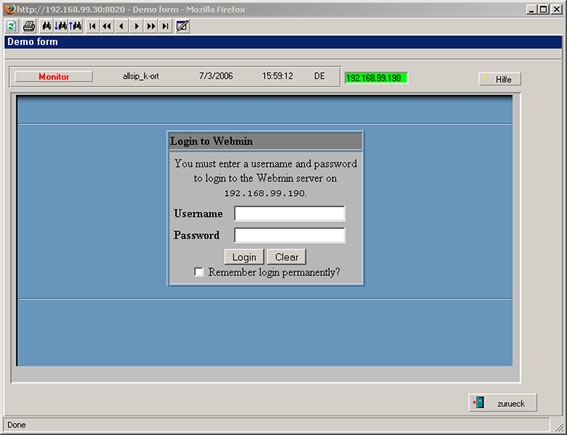This screenshot has height=435, width=567.
Task: Click the exit door icon on zurueck
Action: 479,402
